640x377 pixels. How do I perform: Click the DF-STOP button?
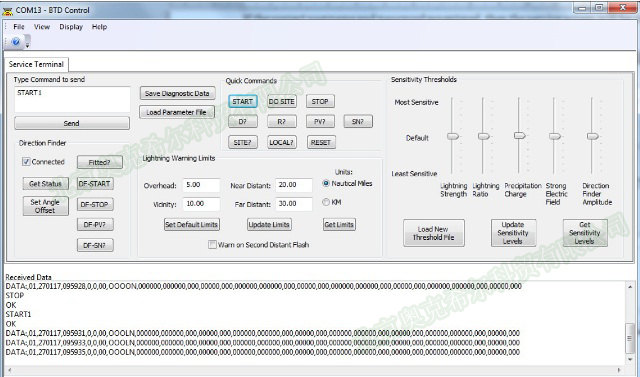click(95, 204)
